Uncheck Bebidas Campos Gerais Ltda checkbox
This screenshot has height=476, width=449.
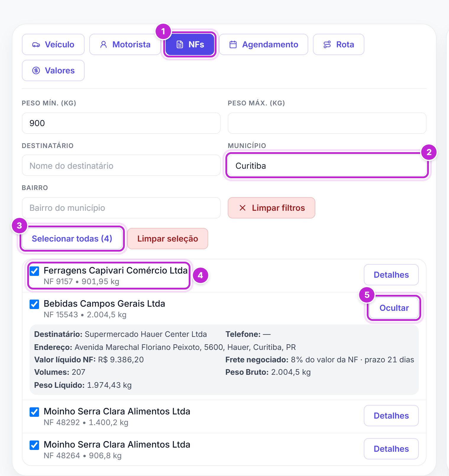[34, 304]
